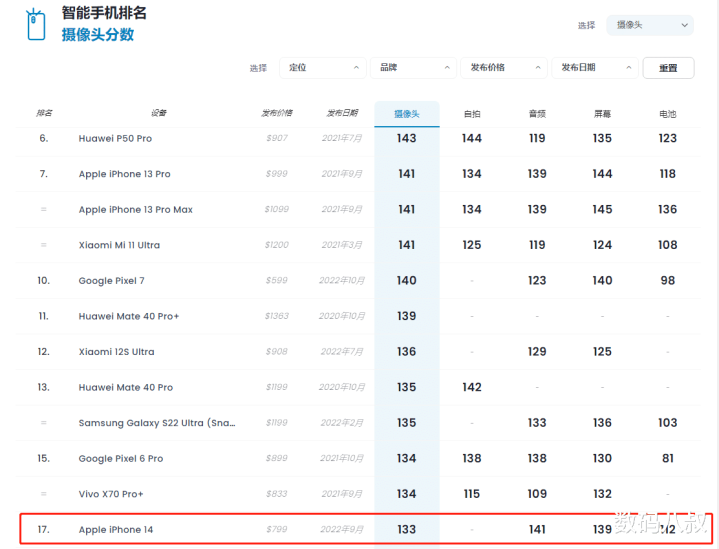The height and width of the screenshot is (549, 719).
Task: Switch to the 音频 column tab
Action: pos(537,114)
